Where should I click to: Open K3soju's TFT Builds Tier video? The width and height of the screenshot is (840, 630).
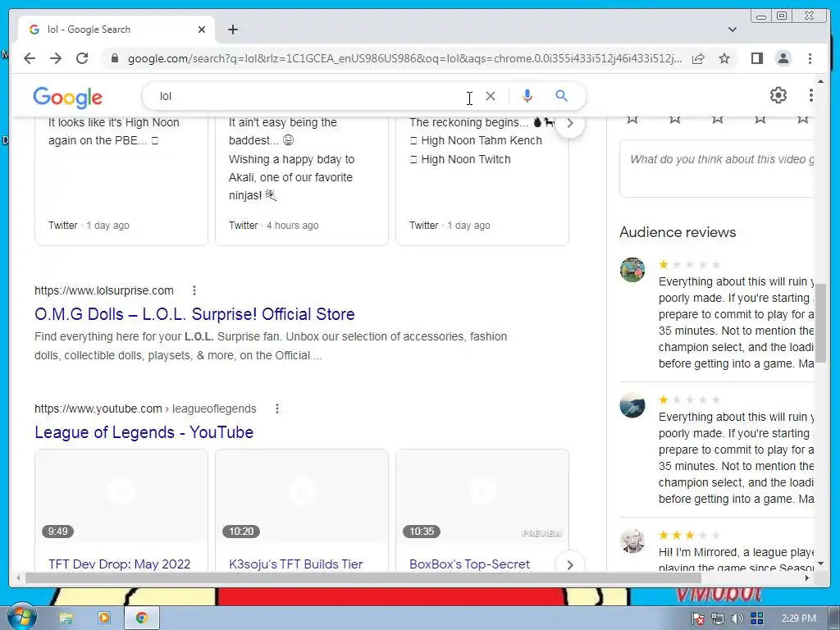tap(295, 564)
